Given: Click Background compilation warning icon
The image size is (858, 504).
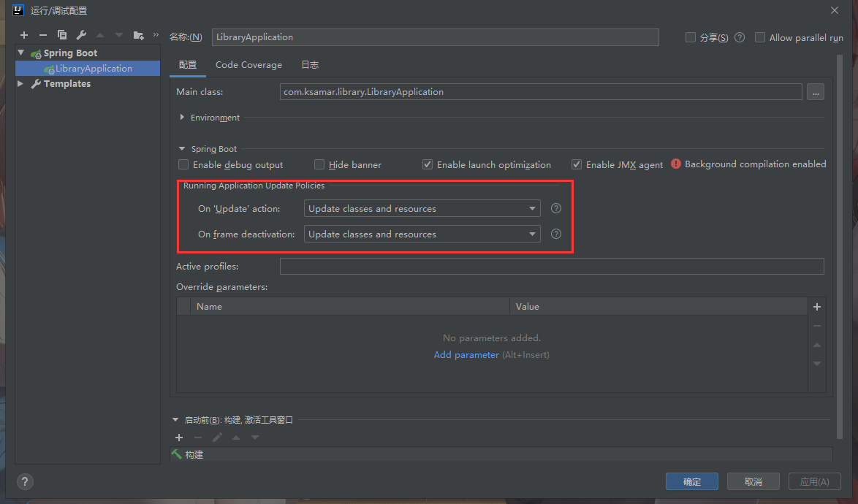Looking at the screenshot, I should [x=676, y=164].
